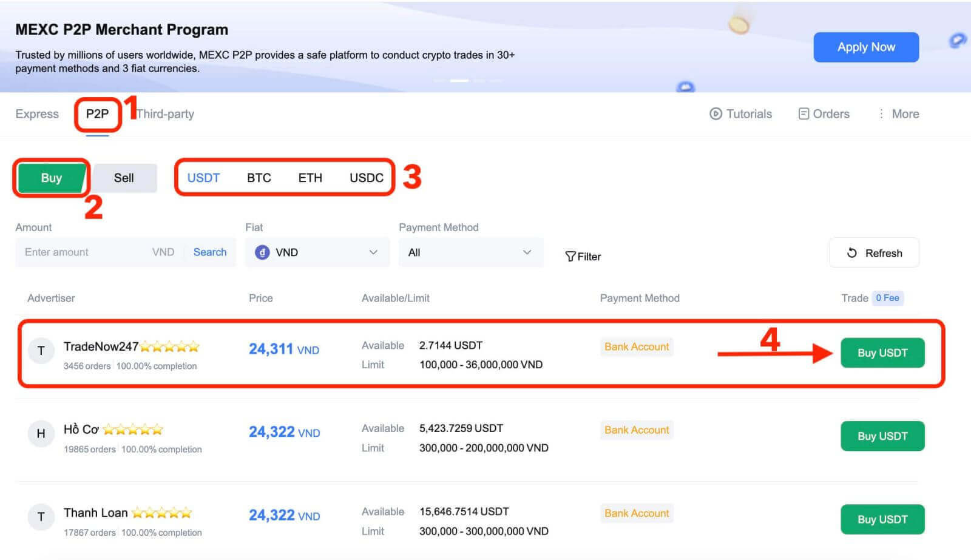Click the VND currency symbol icon
This screenshot has height=560, width=971.
[x=262, y=252]
